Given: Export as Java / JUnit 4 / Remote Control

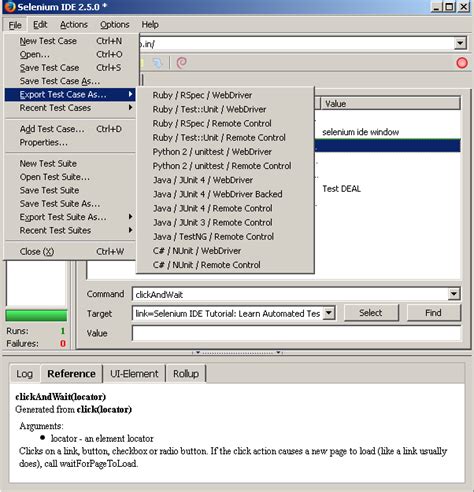Looking at the screenshot, I should point(225,209).
